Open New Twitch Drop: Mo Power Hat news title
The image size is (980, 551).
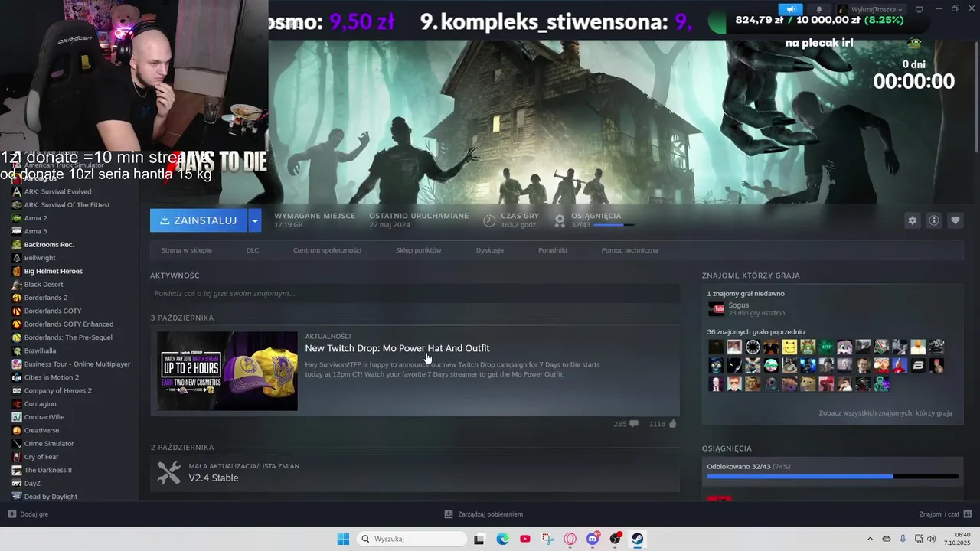[x=397, y=348]
